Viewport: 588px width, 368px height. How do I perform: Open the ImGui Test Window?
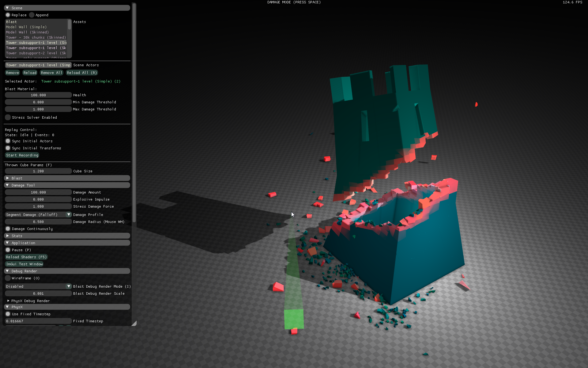tap(24, 264)
